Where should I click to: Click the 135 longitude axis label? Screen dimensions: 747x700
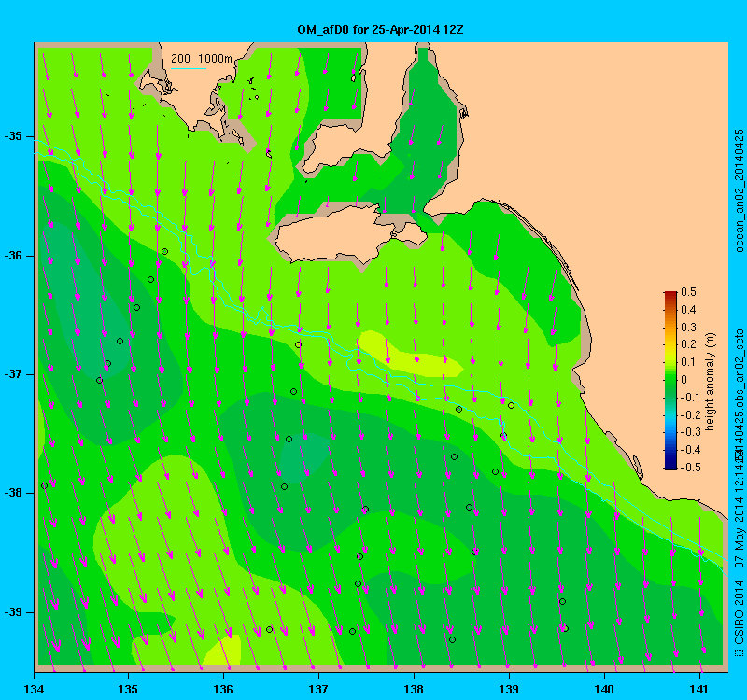(x=129, y=689)
